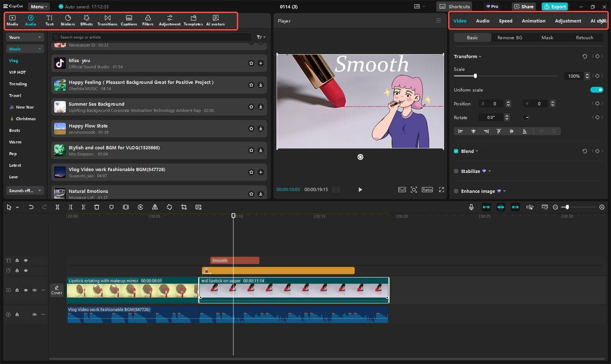The image size is (611, 364).
Task: Expand the Sounds effects category
Action: coord(25,190)
